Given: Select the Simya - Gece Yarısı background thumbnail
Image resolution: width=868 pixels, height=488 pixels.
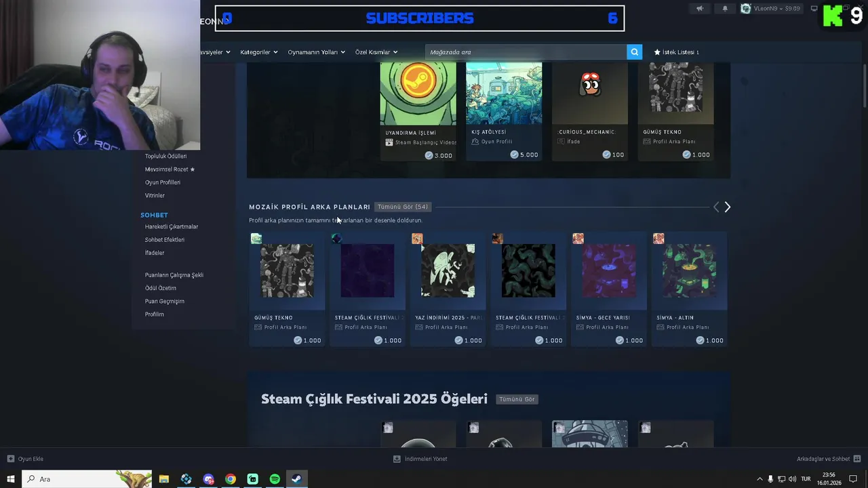Looking at the screenshot, I should (x=609, y=270).
